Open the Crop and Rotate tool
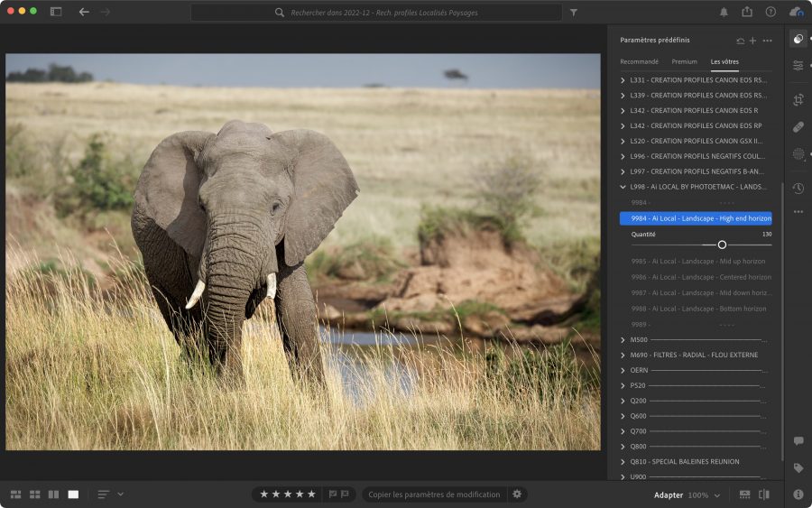 (798, 100)
